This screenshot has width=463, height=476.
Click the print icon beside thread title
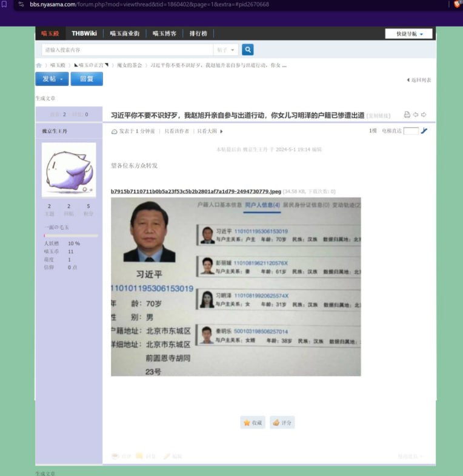(x=407, y=114)
